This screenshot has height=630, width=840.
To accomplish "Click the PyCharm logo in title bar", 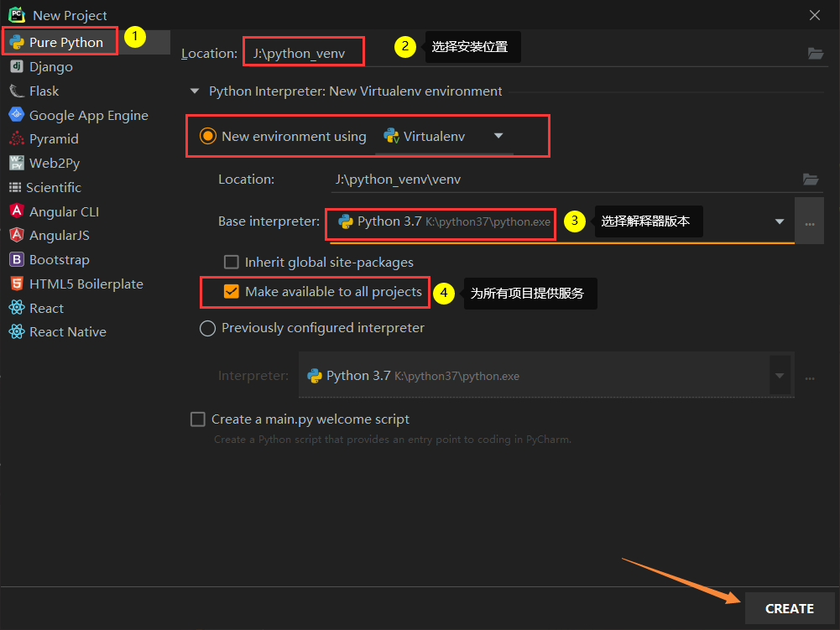I will [x=17, y=14].
